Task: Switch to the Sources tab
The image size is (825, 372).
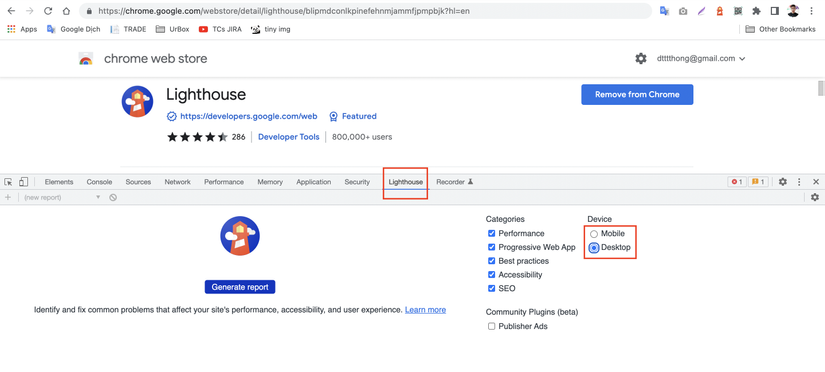Action: point(138,182)
